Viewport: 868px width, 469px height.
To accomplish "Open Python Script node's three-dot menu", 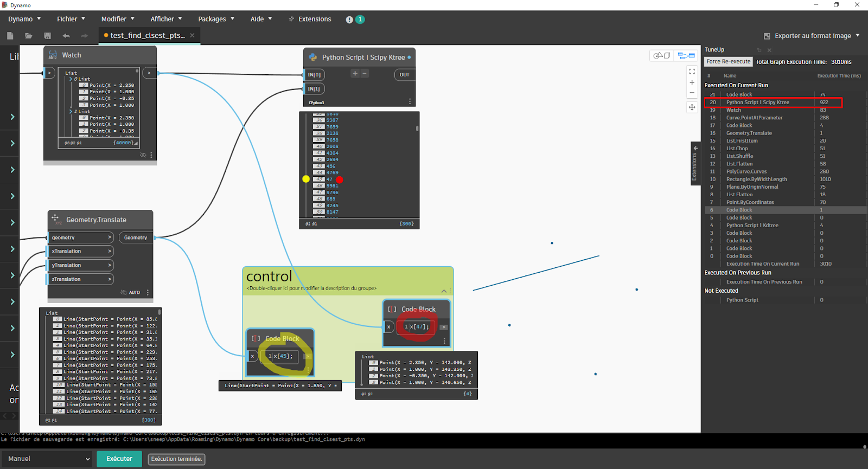I will coord(410,101).
